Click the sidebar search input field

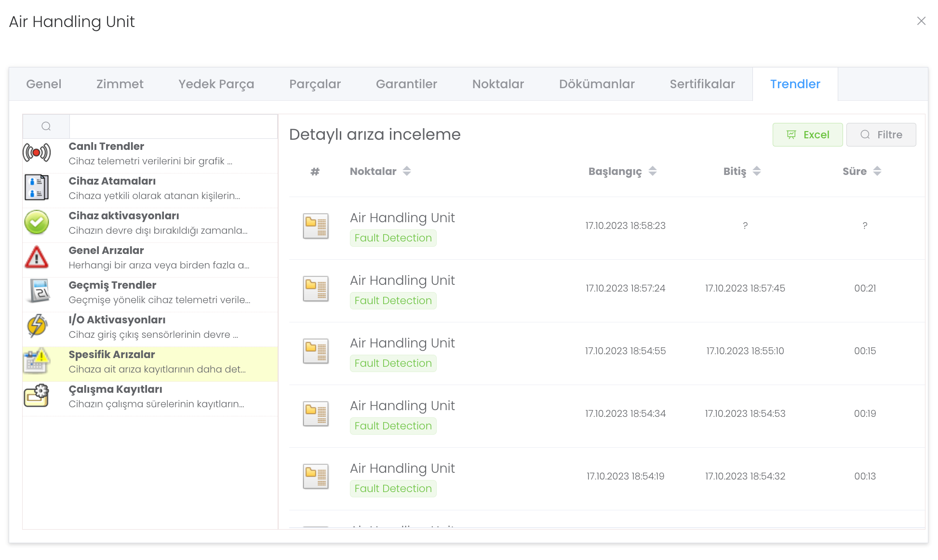174,126
